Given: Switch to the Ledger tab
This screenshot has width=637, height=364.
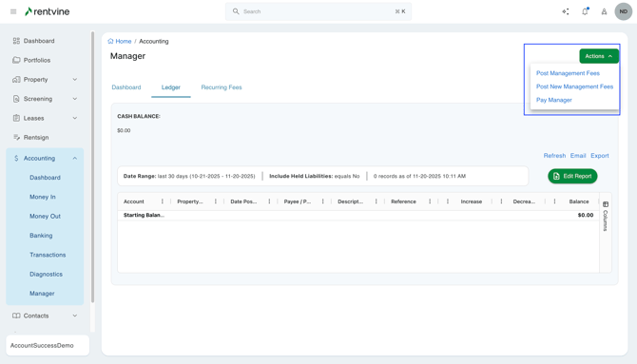Looking at the screenshot, I should (170, 87).
